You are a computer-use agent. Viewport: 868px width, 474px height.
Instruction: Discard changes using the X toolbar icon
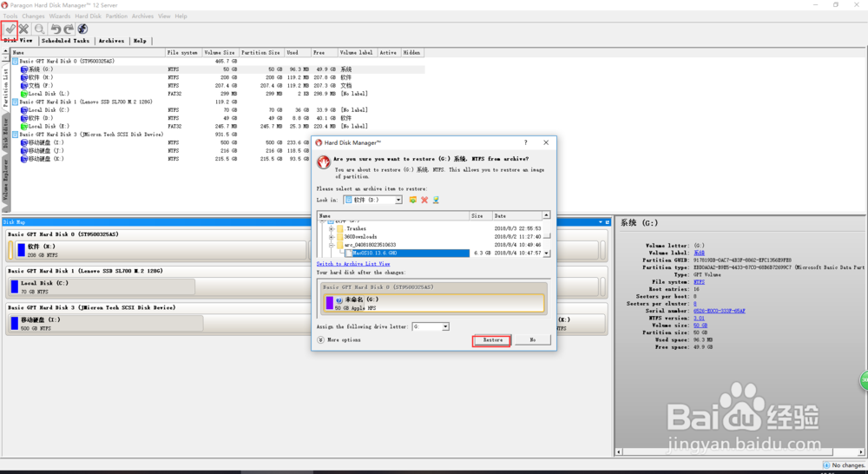click(23, 29)
